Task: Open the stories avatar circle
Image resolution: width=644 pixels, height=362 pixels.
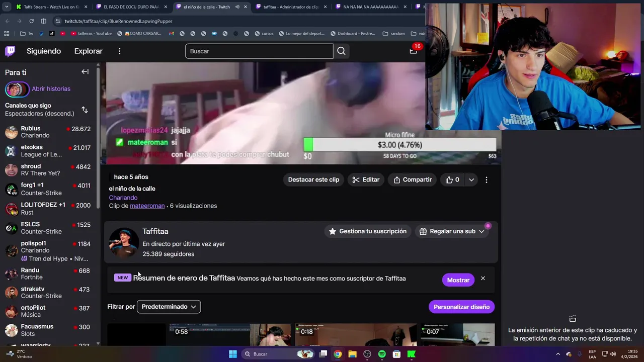Action: click(17, 89)
